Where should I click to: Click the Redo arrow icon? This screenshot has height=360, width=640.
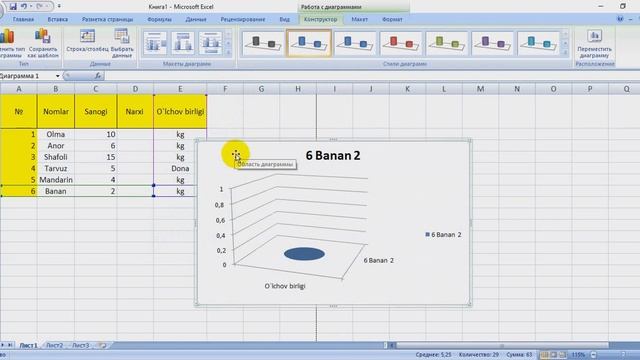40,7
